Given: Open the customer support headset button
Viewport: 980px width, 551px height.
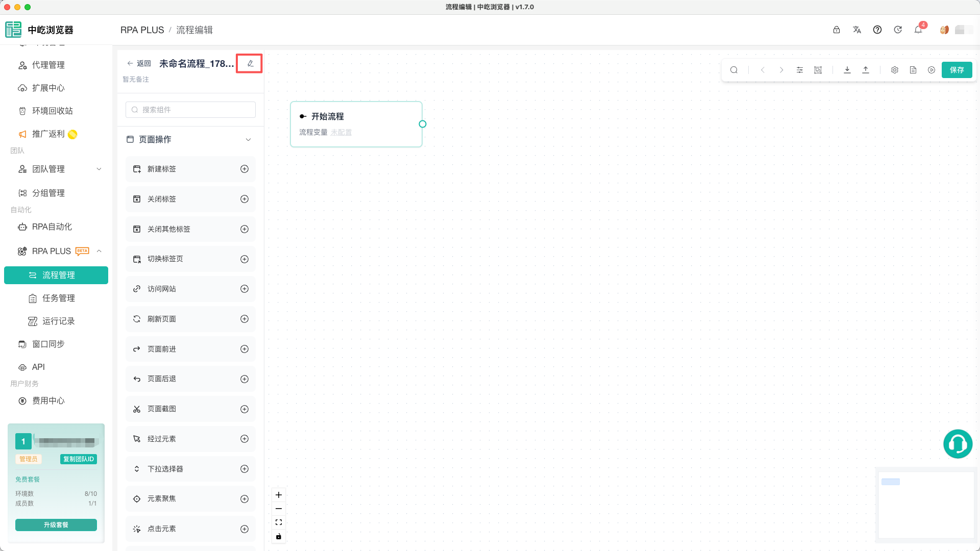Looking at the screenshot, I should pyautogui.click(x=958, y=444).
